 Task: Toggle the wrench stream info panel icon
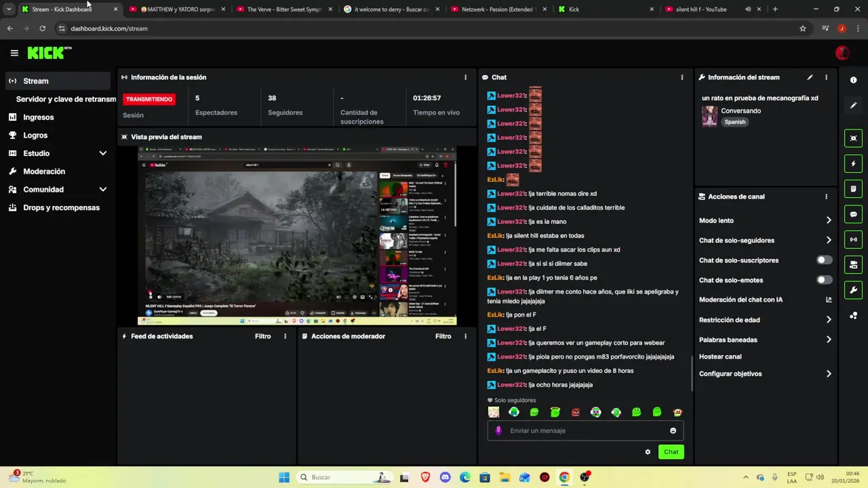click(853, 290)
